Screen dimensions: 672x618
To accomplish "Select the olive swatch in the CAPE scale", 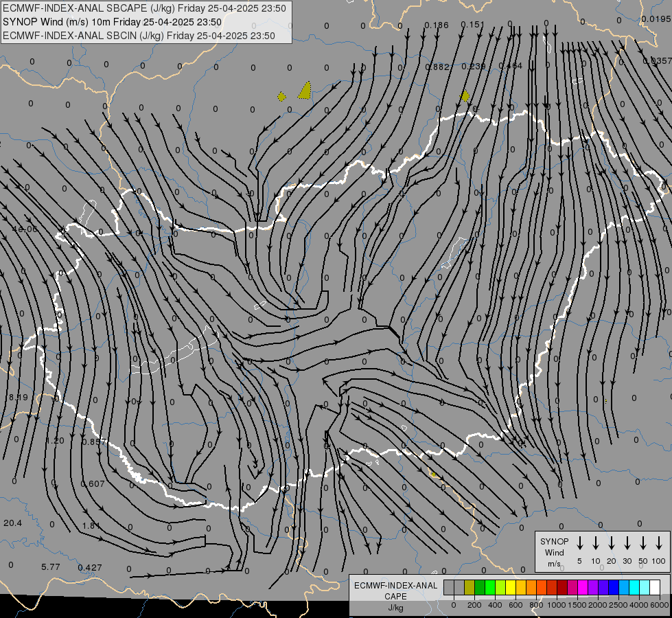I will pos(470,587).
